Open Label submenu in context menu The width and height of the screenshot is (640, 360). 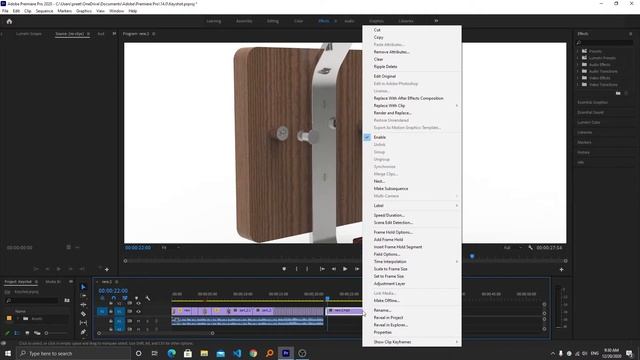click(412, 206)
